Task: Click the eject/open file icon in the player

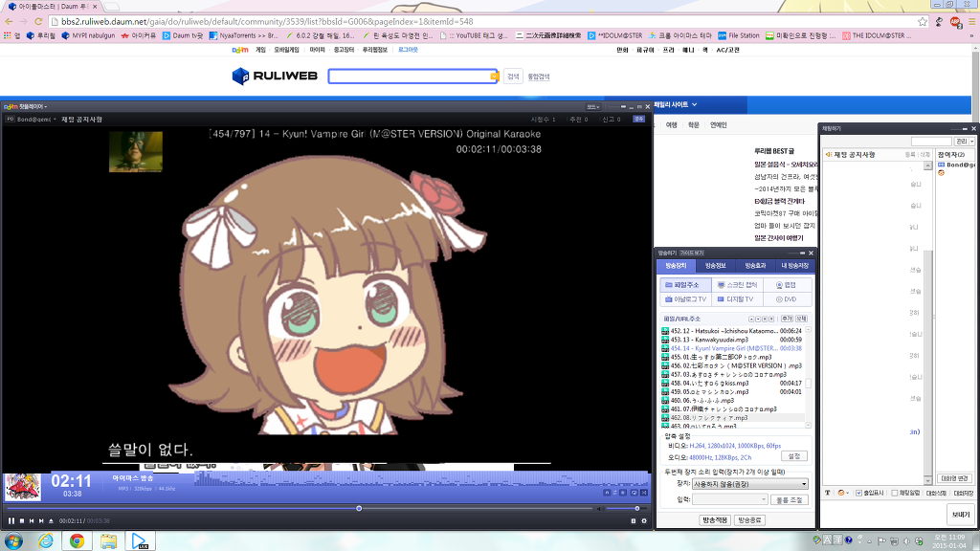Action: (50, 520)
